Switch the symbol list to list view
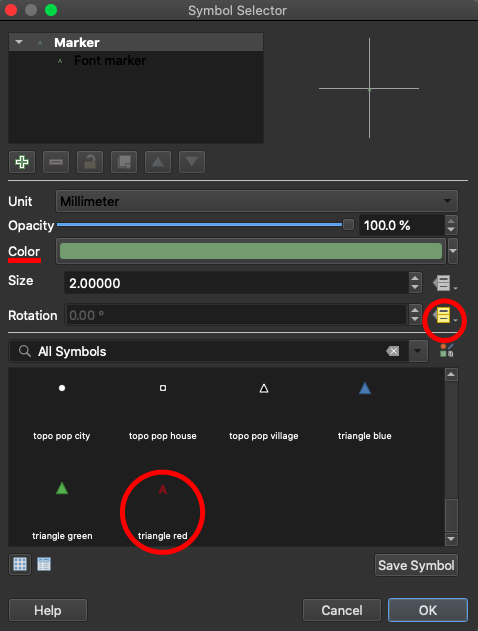This screenshot has width=478, height=631. [44, 564]
